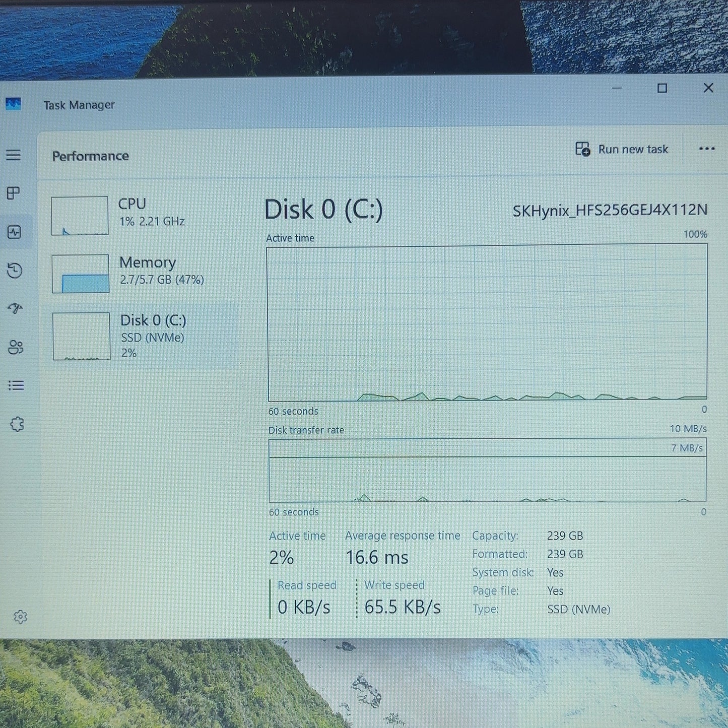The width and height of the screenshot is (728, 728).
Task: Open the Details list page icon
Action: (x=16, y=385)
